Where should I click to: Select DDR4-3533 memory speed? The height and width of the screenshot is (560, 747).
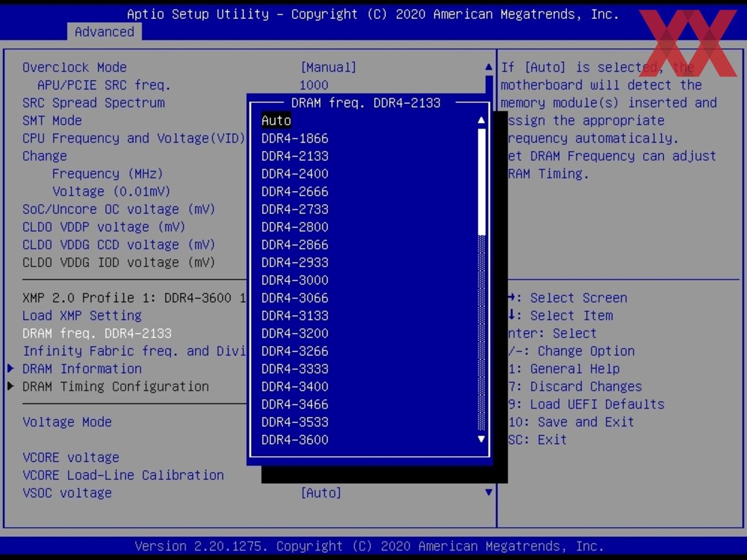[x=294, y=422]
